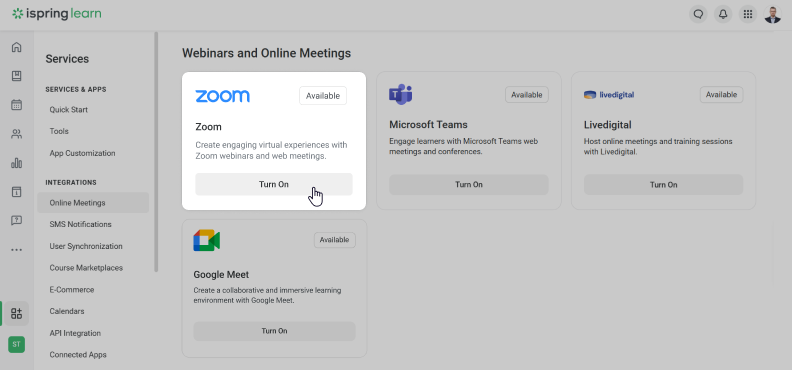Click the Microsoft Teams card title
The height and width of the screenshot is (370, 792).
pyautogui.click(x=428, y=125)
